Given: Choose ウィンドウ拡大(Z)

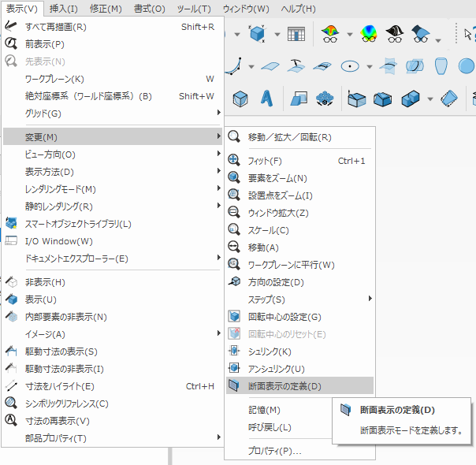Looking at the screenshot, I should (300, 213).
